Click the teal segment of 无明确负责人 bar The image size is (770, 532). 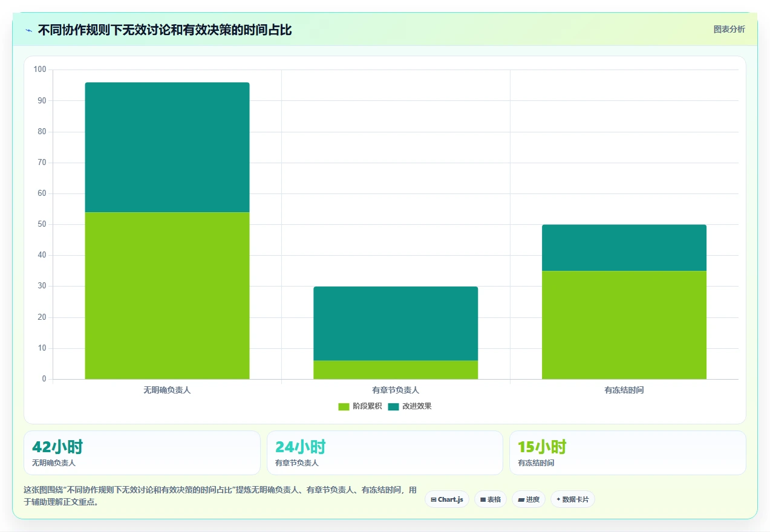click(x=167, y=147)
